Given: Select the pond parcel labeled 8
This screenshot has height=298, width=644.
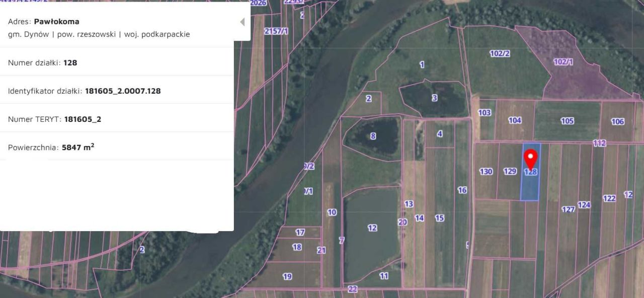Looking at the screenshot, I should point(373,136).
